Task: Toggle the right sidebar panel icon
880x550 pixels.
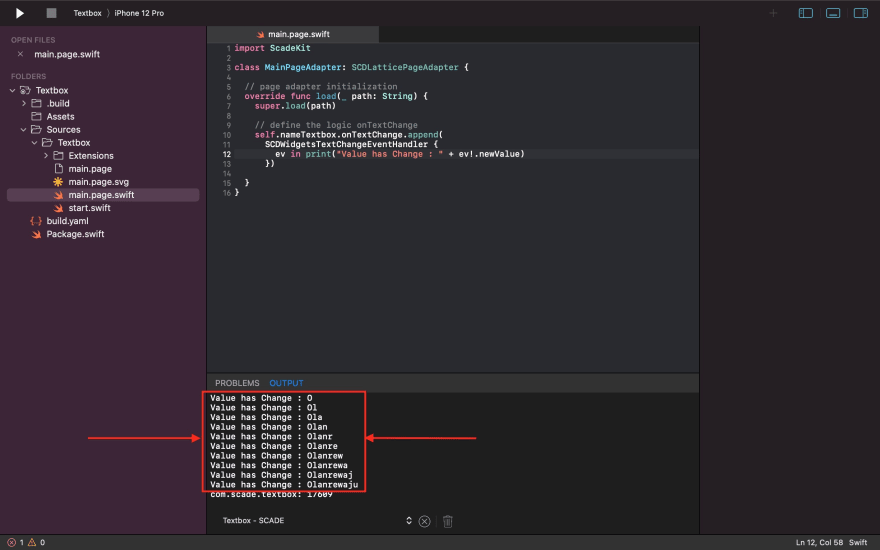Action: pyautogui.click(x=860, y=13)
